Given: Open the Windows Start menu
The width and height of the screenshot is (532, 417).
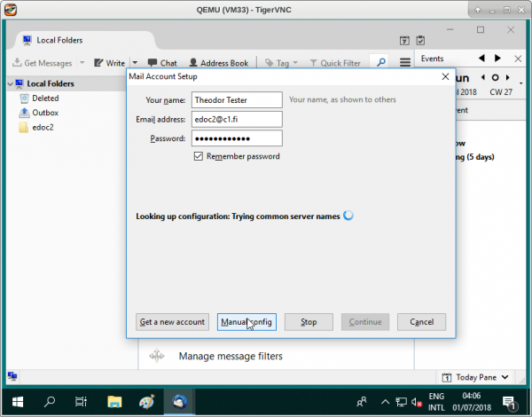Looking at the screenshot, I should pos(18,402).
